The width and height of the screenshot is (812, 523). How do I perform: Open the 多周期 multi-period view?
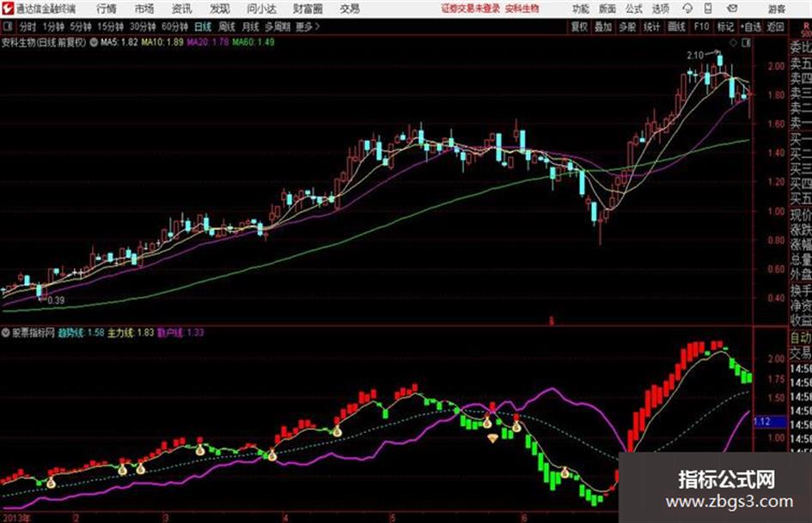click(x=278, y=27)
